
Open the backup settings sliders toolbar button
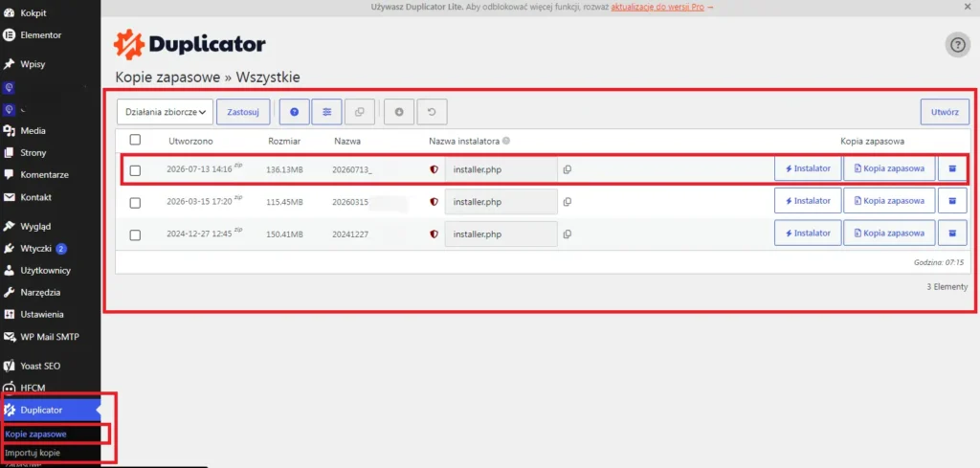(327, 112)
